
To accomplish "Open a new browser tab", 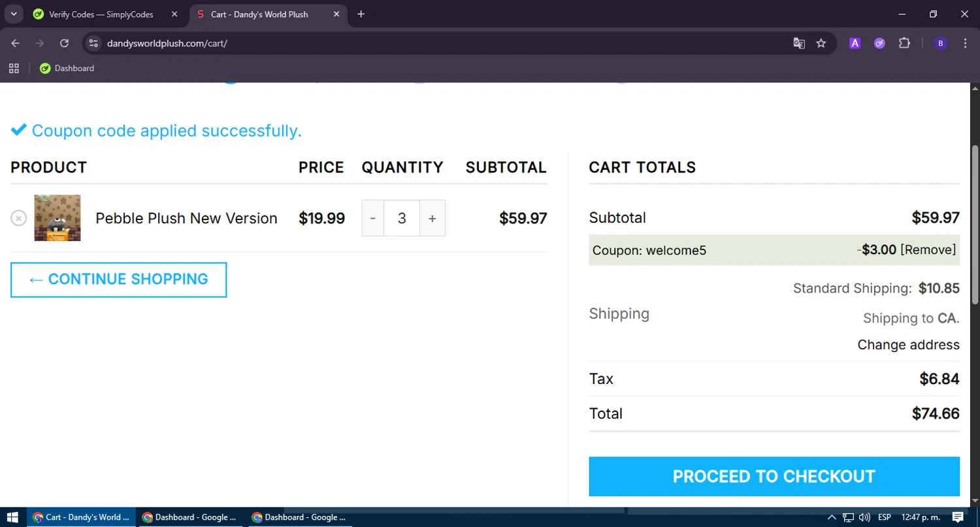I will [x=361, y=14].
